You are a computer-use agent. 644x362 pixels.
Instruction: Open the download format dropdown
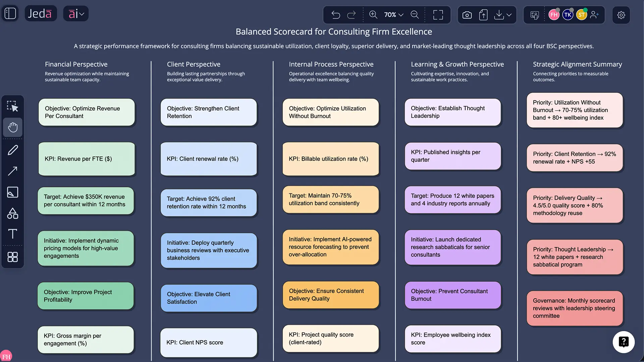[508, 15]
